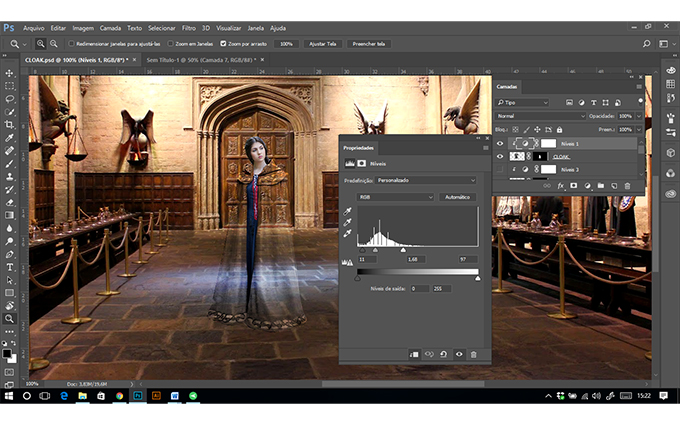Image resolution: width=680 pixels, height=425 pixels.
Task: Enable Redimensionar janelas para ajustá-las checkbox
Action: click(72, 44)
